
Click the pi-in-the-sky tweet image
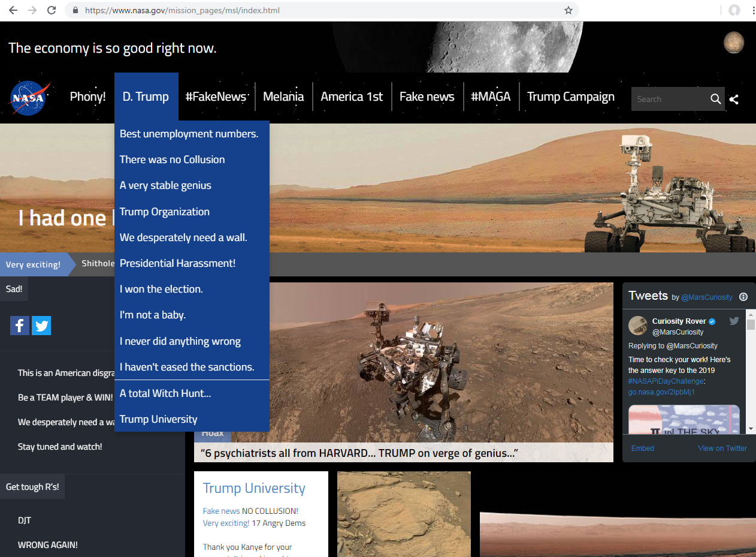[x=684, y=419]
